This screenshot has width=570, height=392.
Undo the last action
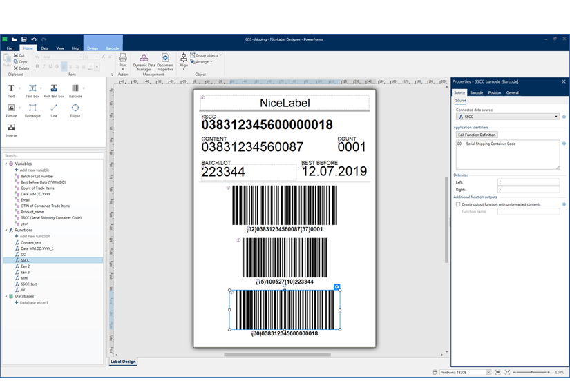(x=34, y=39)
